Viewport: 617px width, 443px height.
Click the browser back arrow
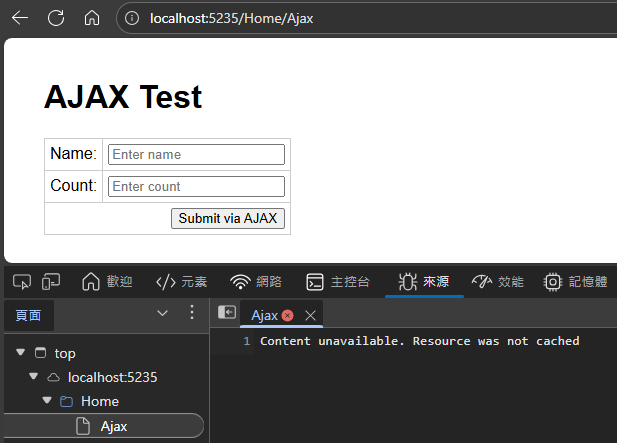point(20,18)
